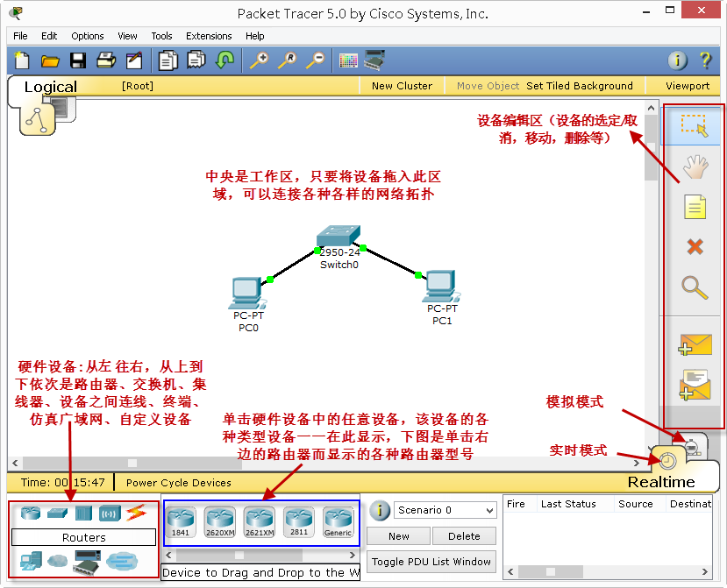Click the [Root] cluster label
Viewport: 727px width, 588px height.
click(137, 86)
